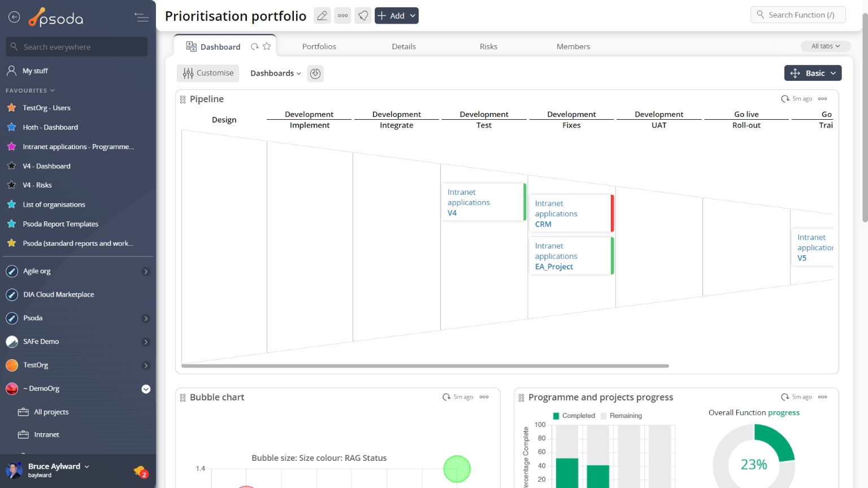Expand the SAFe Demo organisation

(146, 342)
